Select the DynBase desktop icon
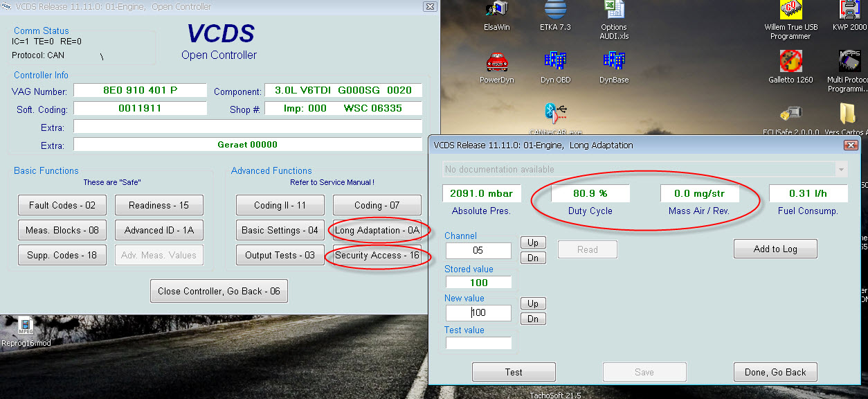 click(x=613, y=62)
